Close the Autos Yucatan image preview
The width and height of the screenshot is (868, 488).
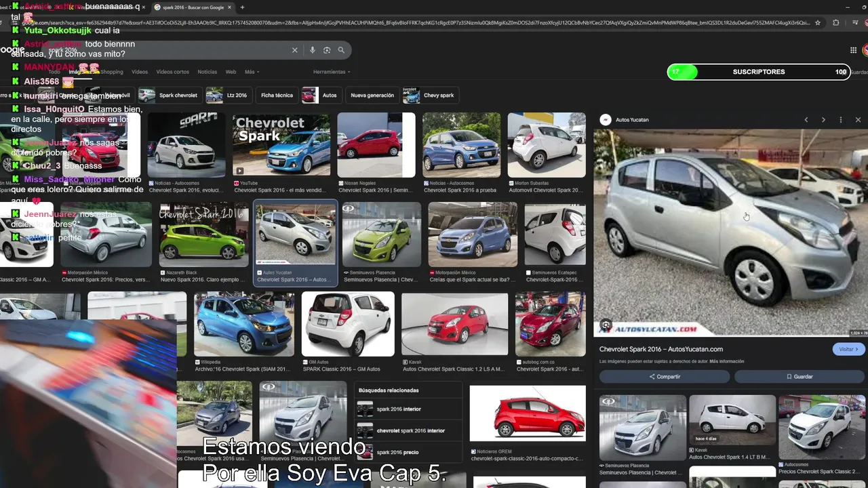point(858,120)
